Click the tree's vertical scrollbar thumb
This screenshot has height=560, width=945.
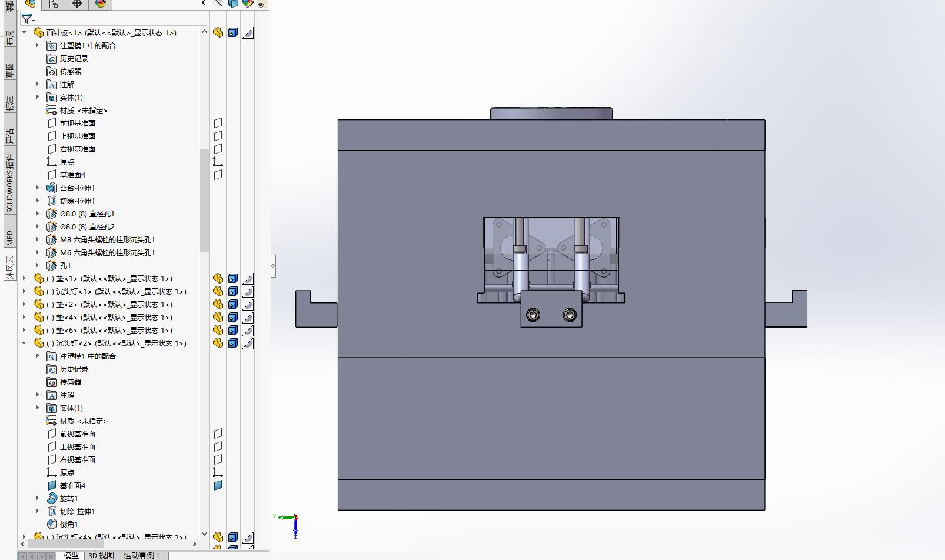point(204,200)
